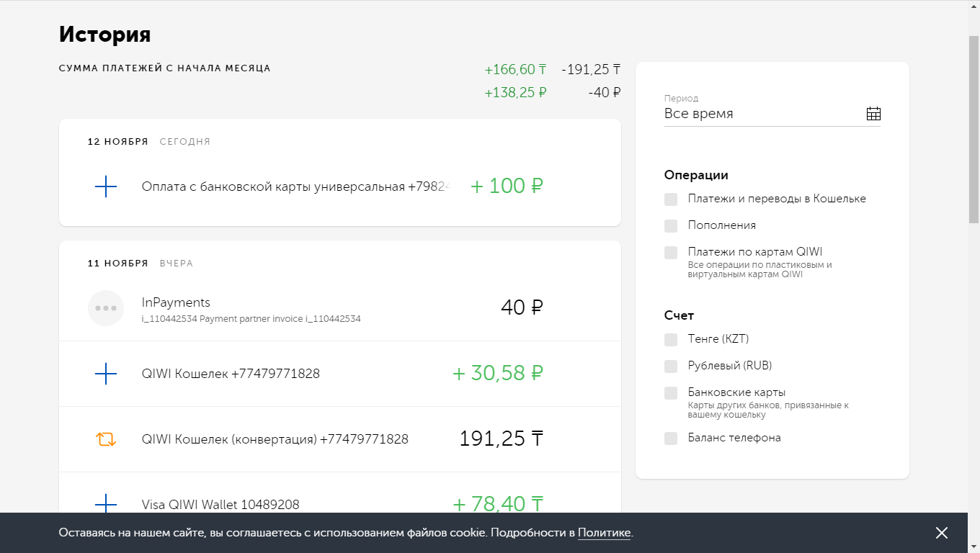980x553 pixels.
Task: Toggle the Рублевый (RUB) checkbox
Action: click(671, 367)
